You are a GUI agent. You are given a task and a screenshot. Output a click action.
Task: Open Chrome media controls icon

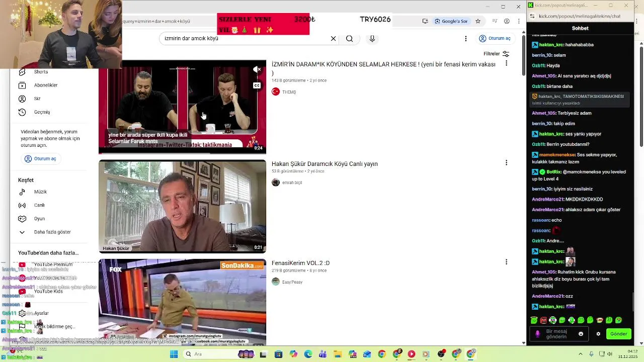pos(495,21)
